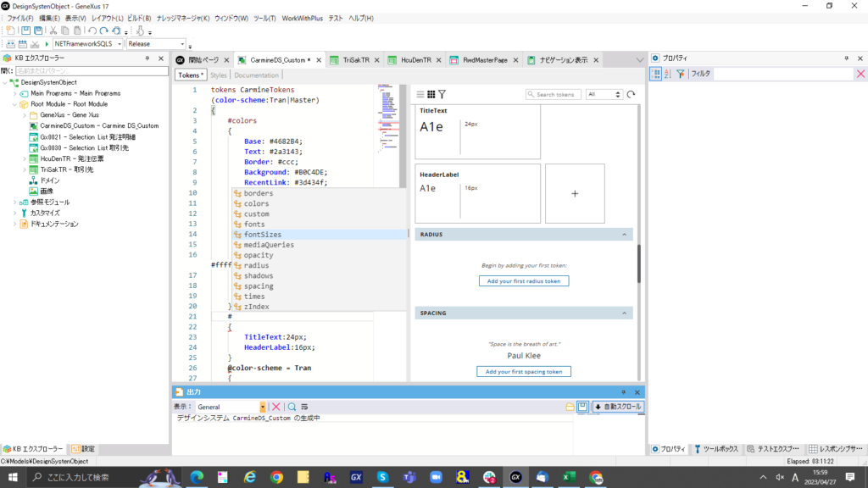Open the Release configuration dropdown
This screenshot has height=488, width=868.
pyautogui.click(x=182, y=44)
